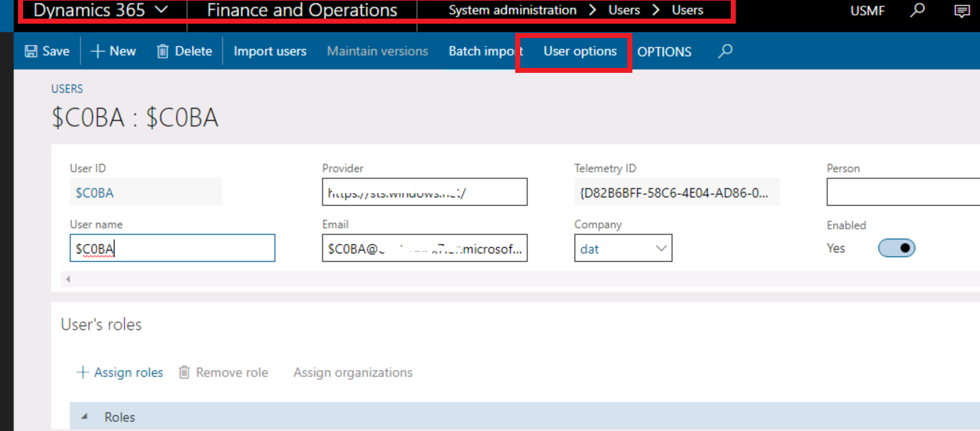Click the User ID field $C0BA
This screenshot has height=431, width=980.
point(146,192)
